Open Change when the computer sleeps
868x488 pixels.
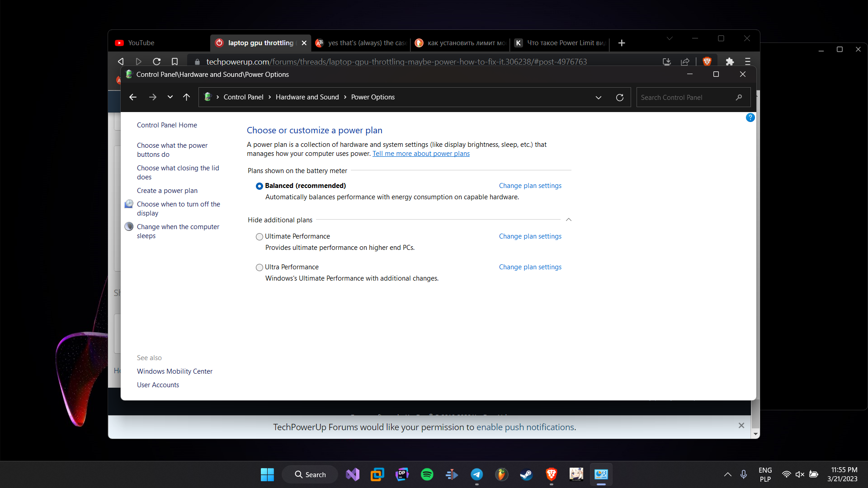(x=178, y=231)
